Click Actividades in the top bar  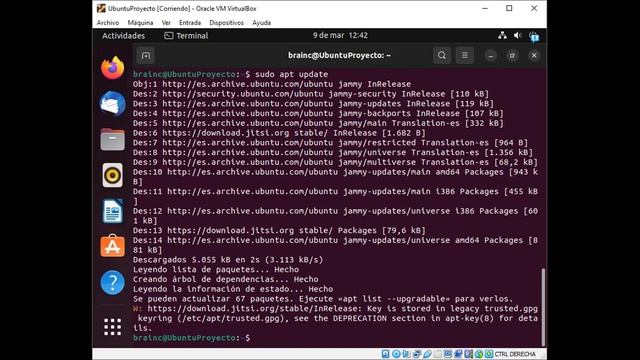[123, 36]
